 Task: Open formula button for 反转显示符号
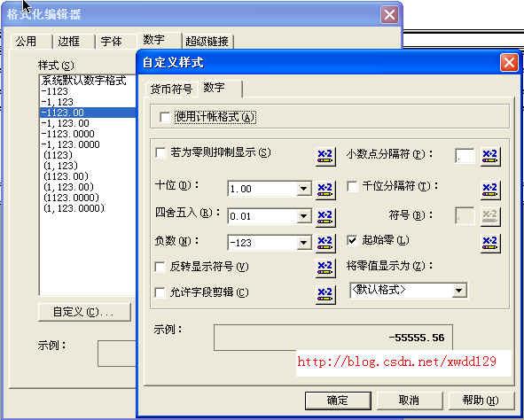(325, 268)
